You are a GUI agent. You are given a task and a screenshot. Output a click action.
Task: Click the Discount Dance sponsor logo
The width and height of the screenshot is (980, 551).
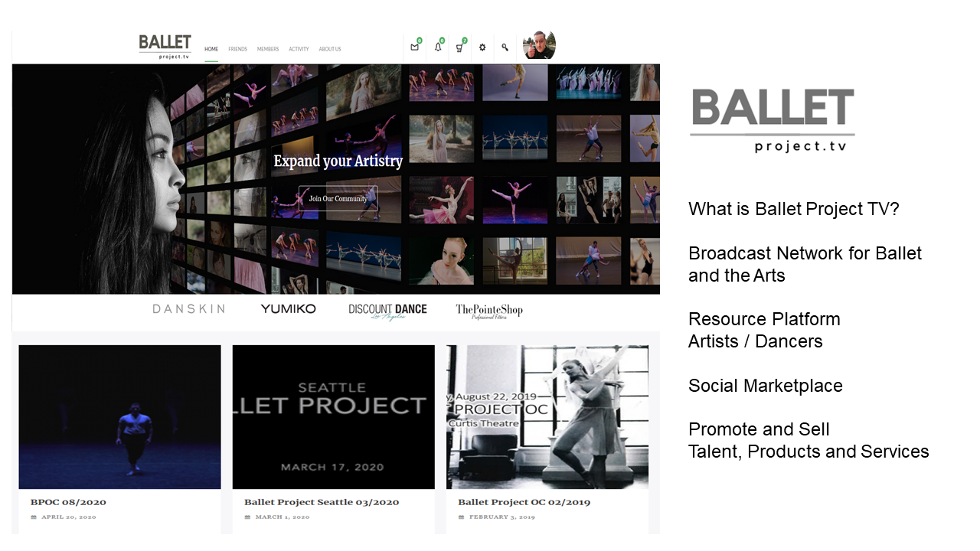387,311
